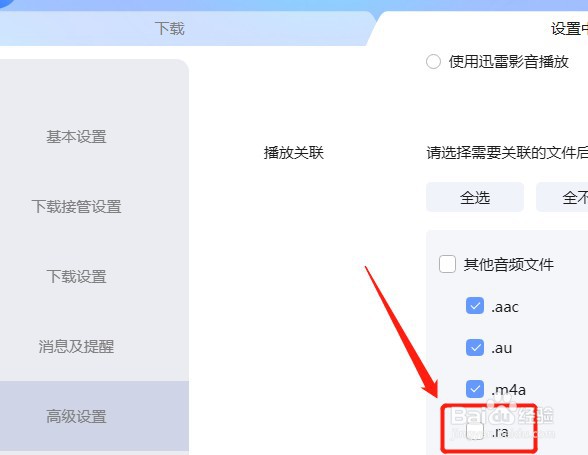The width and height of the screenshot is (588, 455).
Task: Switch to the 设置中心 tab
Action: 569,29
